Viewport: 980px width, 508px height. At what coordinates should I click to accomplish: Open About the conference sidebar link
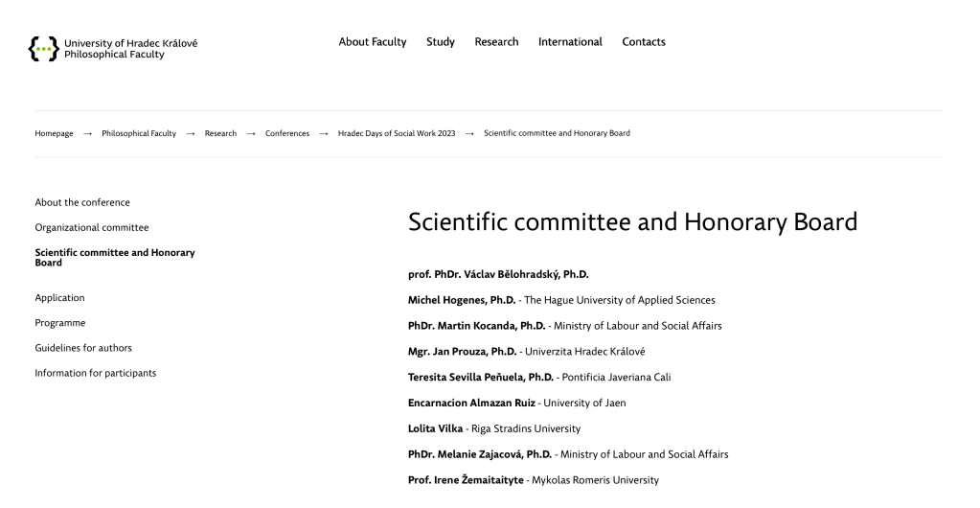[82, 203]
